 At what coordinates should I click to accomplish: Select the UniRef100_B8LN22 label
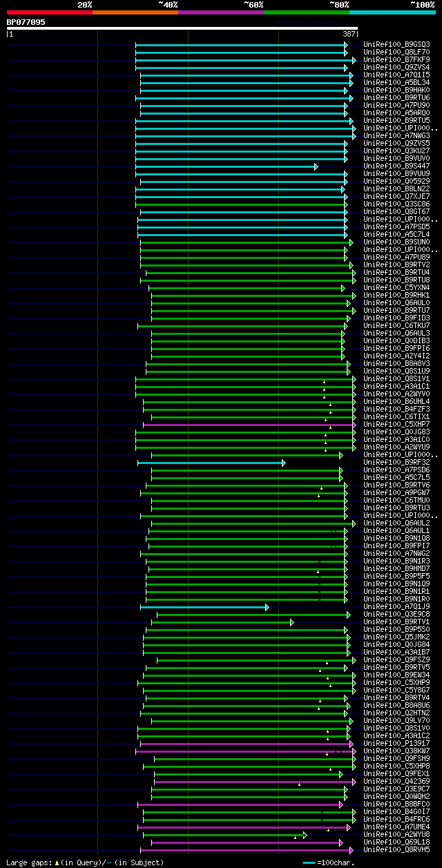click(x=396, y=189)
